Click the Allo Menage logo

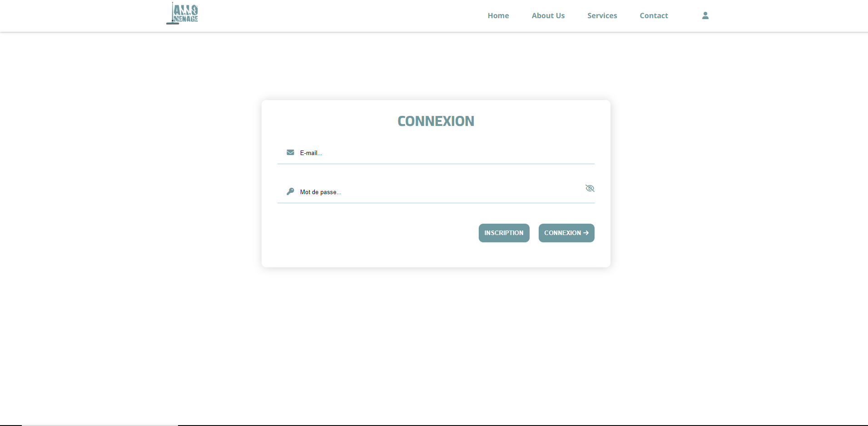[182, 13]
